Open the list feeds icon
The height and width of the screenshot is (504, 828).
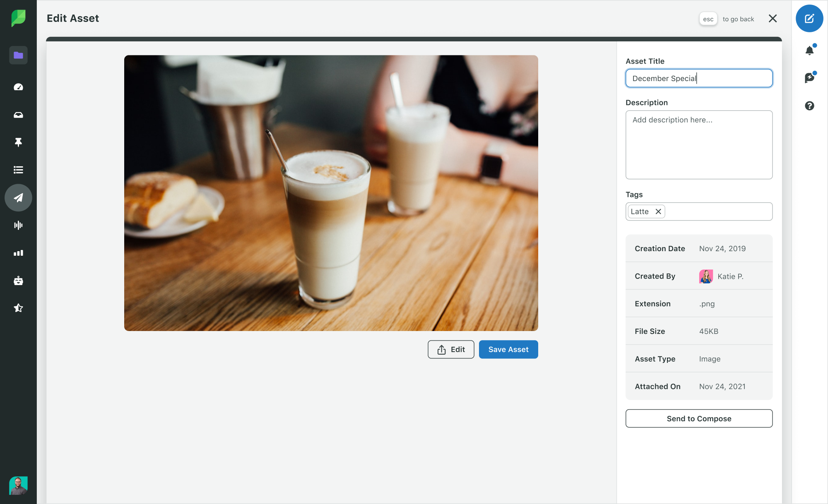(18, 170)
